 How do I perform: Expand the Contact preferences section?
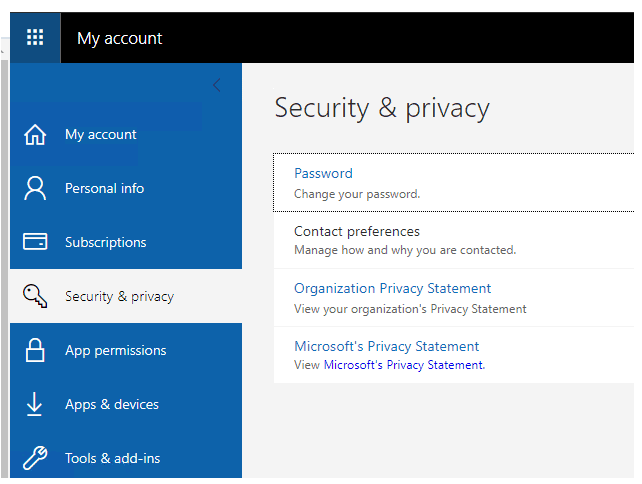click(x=454, y=240)
